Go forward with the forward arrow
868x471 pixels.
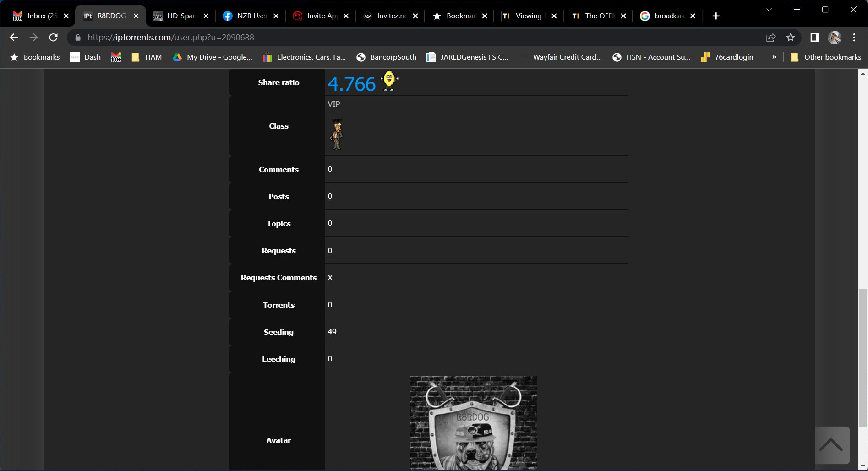(x=33, y=38)
